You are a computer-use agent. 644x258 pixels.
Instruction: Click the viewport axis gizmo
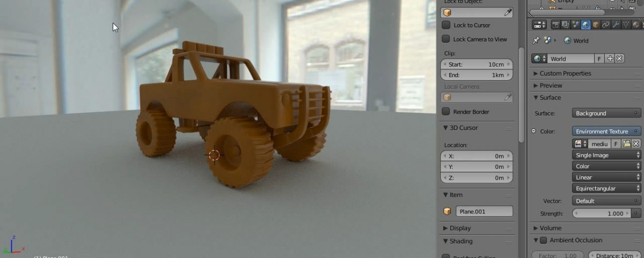point(13,245)
